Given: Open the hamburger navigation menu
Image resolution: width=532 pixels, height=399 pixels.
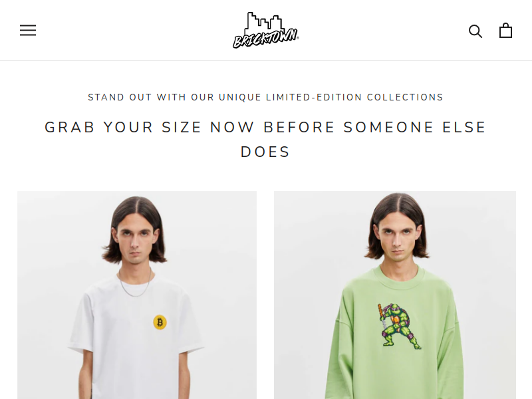Looking at the screenshot, I should click(28, 30).
